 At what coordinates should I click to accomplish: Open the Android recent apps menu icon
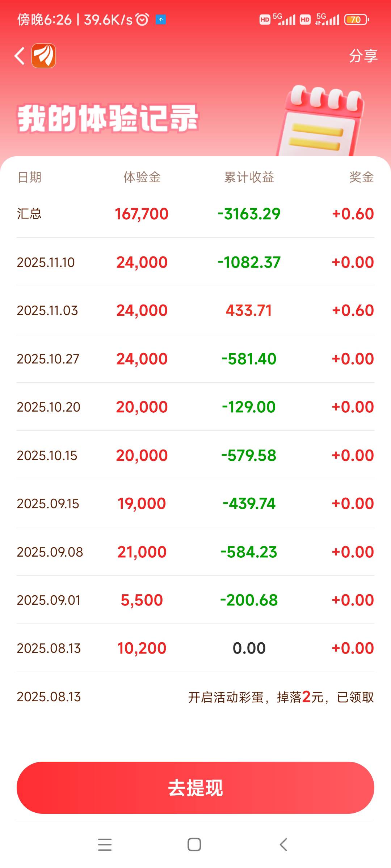[105, 844]
